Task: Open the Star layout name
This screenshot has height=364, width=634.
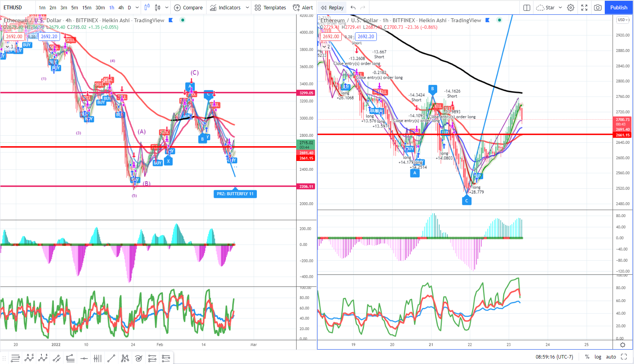Action: (x=550, y=7)
